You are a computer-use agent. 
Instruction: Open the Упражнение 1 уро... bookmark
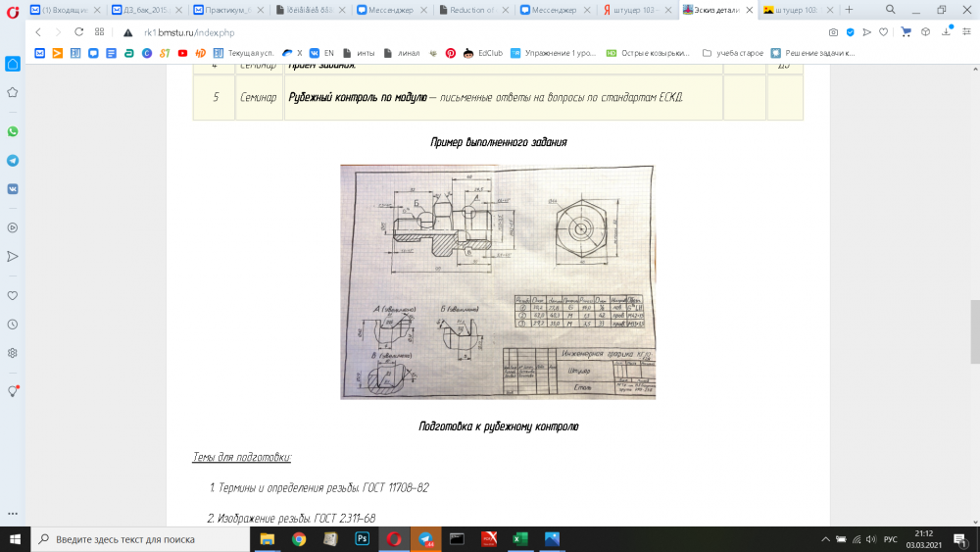point(553,53)
